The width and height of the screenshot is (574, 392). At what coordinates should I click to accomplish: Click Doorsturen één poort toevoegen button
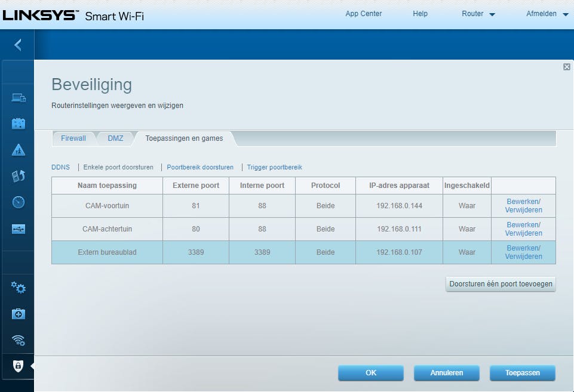pyautogui.click(x=501, y=284)
